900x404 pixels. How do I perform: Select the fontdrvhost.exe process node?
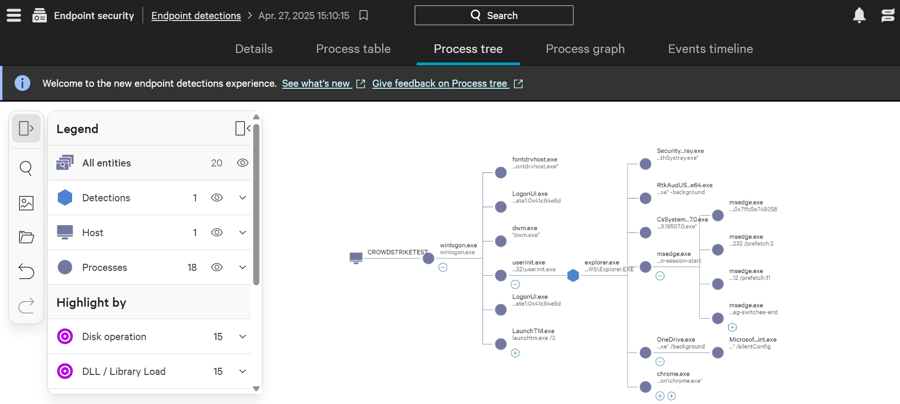click(500, 172)
